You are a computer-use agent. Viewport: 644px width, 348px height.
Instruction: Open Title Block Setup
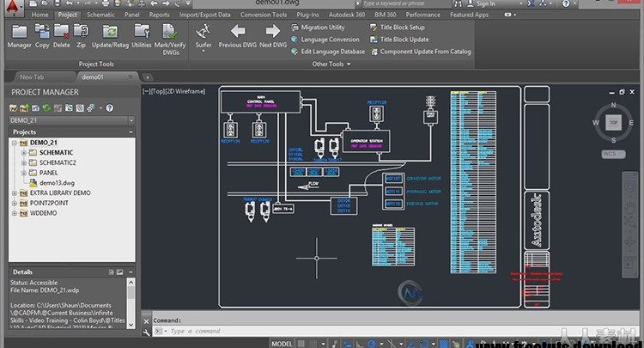[398, 27]
